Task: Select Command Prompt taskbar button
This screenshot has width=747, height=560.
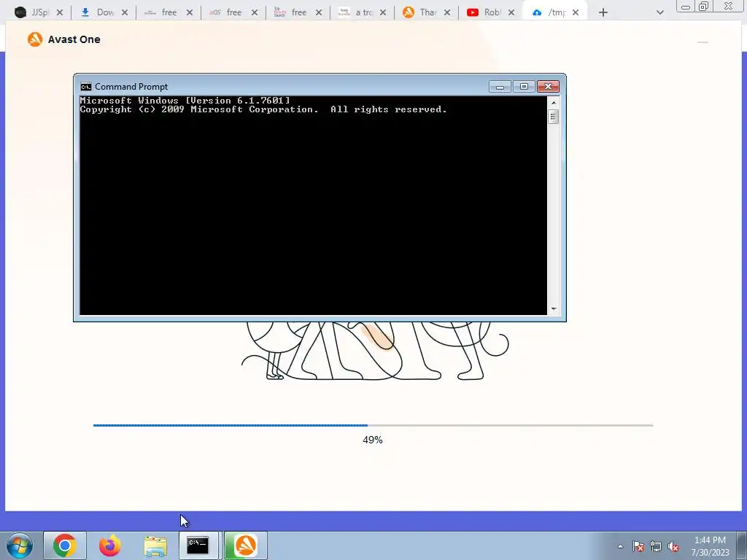Action: (x=198, y=545)
